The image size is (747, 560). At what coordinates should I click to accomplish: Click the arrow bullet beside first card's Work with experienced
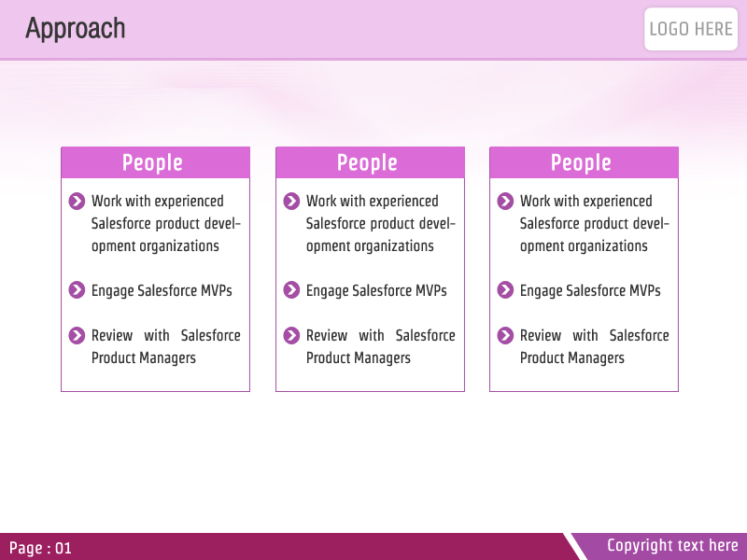coord(77,202)
